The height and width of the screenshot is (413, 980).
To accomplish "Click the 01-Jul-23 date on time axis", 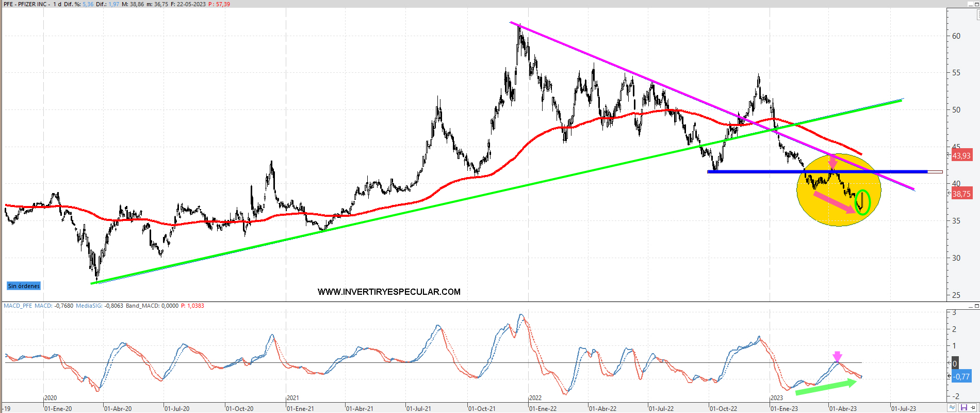I will (x=904, y=408).
